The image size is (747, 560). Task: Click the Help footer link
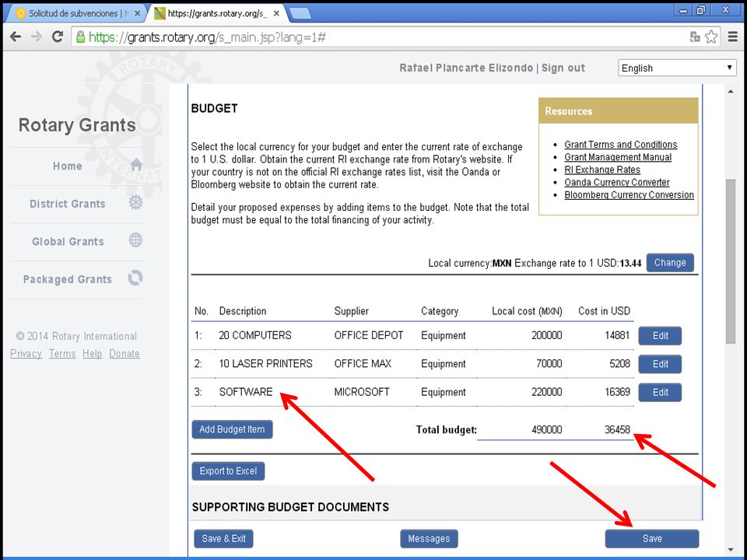coord(92,354)
